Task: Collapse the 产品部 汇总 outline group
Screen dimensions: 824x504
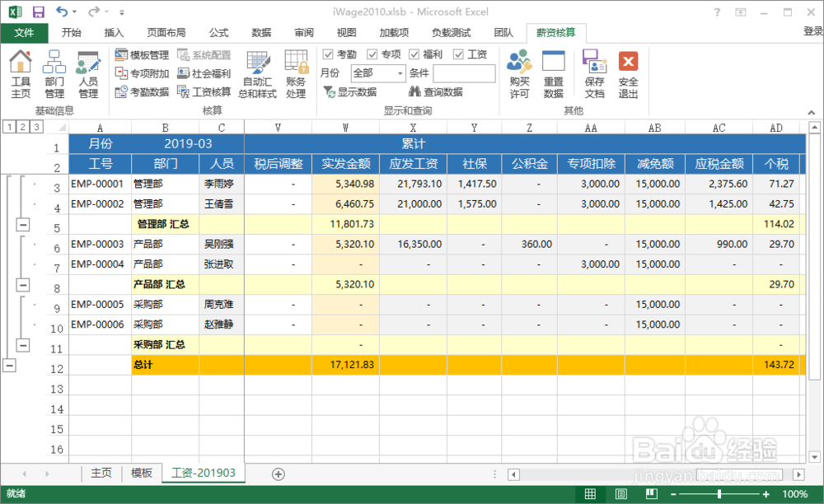Action: coord(22,285)
